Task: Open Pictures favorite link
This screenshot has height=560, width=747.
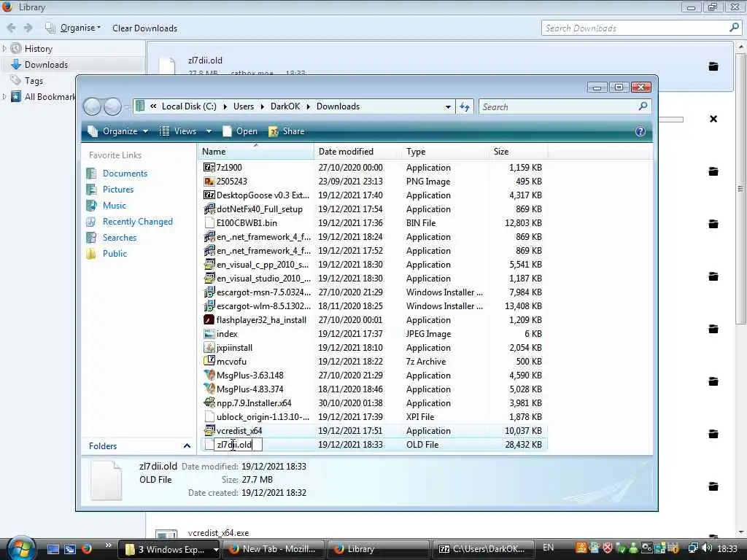Action: click(x=118, y=190)
